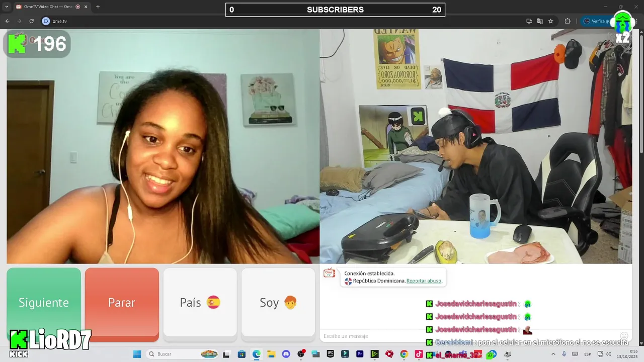Open the tab search dropdown arrow
This screenshot has width=644, height=362.
click(7, 7)
